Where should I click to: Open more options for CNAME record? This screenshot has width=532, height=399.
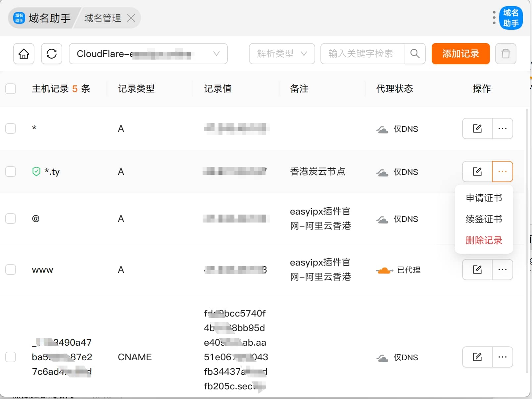pos(502,357)
